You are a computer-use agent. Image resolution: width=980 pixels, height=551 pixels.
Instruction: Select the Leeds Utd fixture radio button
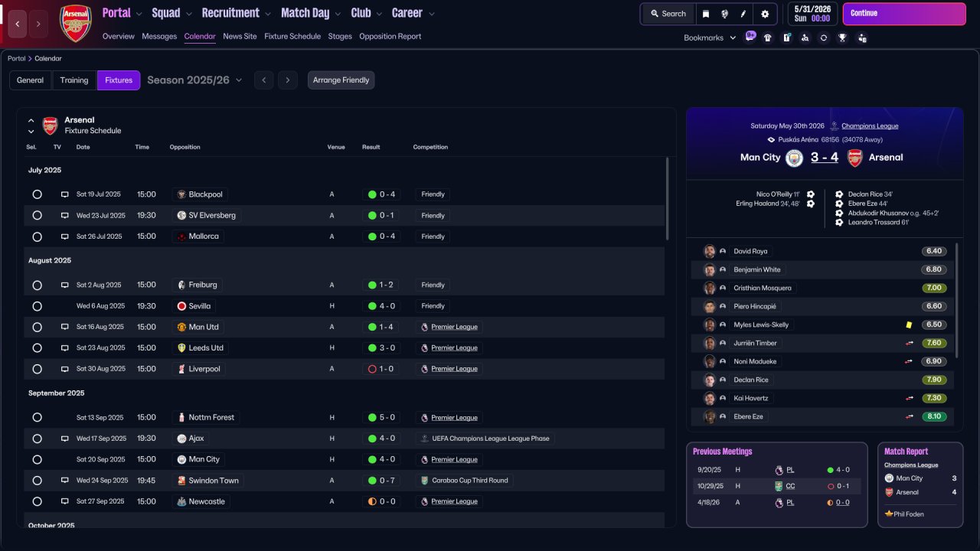click(37, 348)
